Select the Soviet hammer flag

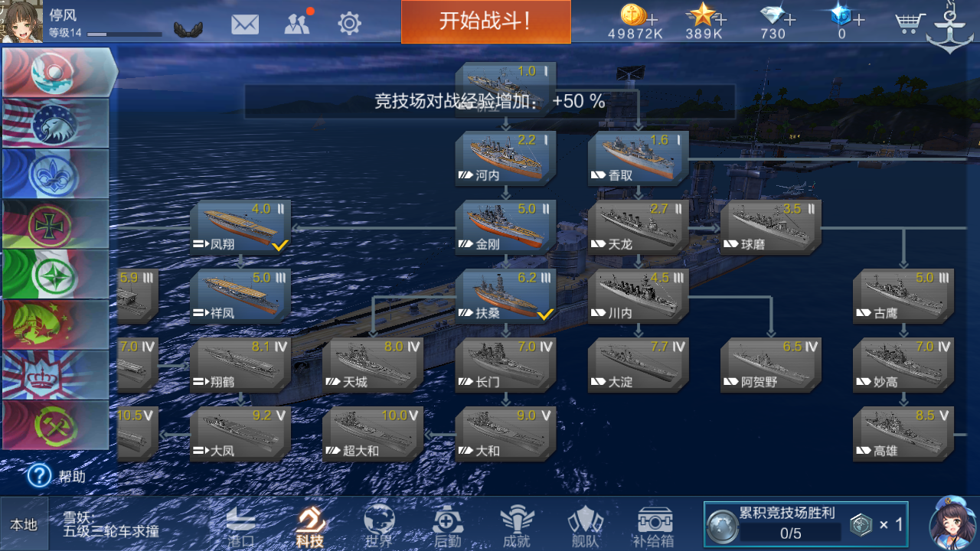click(55, 425)
